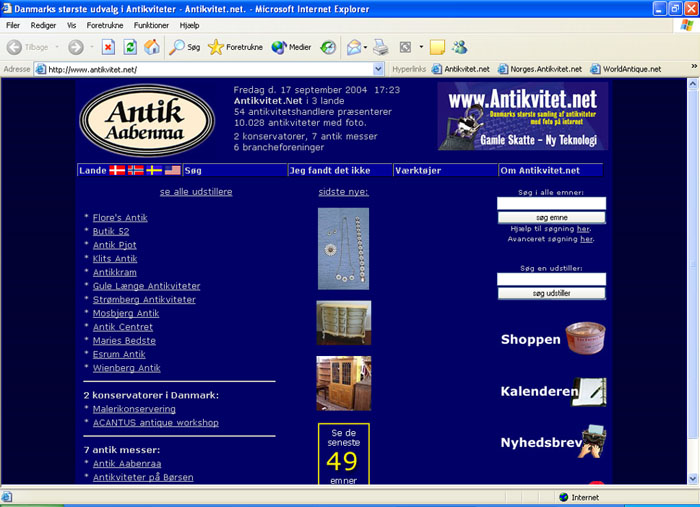Expand the Back button history dropdown arrow
The width and height of the screenshot is (700, 507).
tap(55, 47)
